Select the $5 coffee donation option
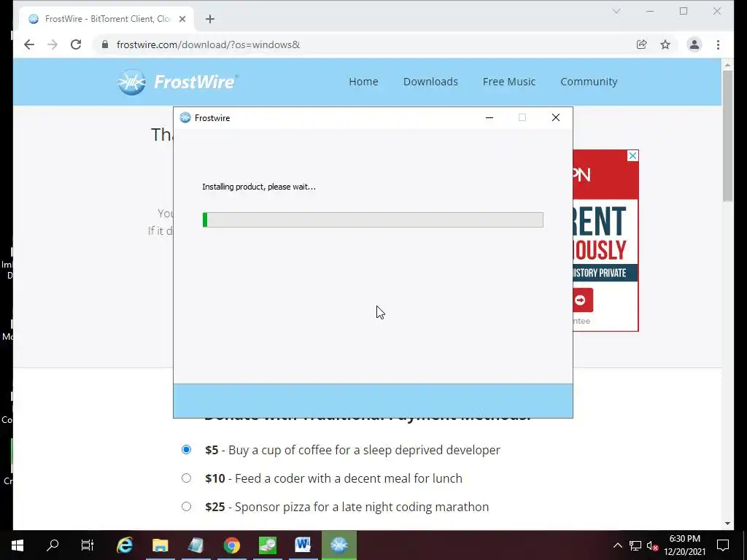The height and width of the screenshot is (560, 747). click(x=186, y=449)
